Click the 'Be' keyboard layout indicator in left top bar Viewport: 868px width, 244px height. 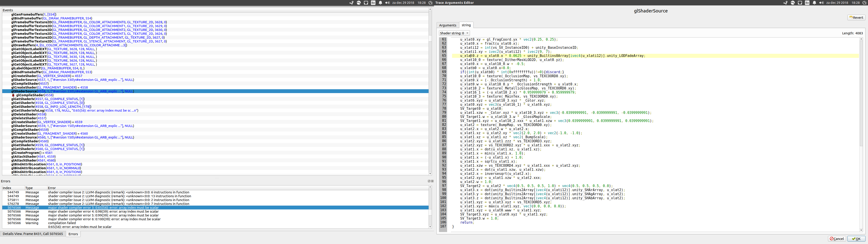373,3
